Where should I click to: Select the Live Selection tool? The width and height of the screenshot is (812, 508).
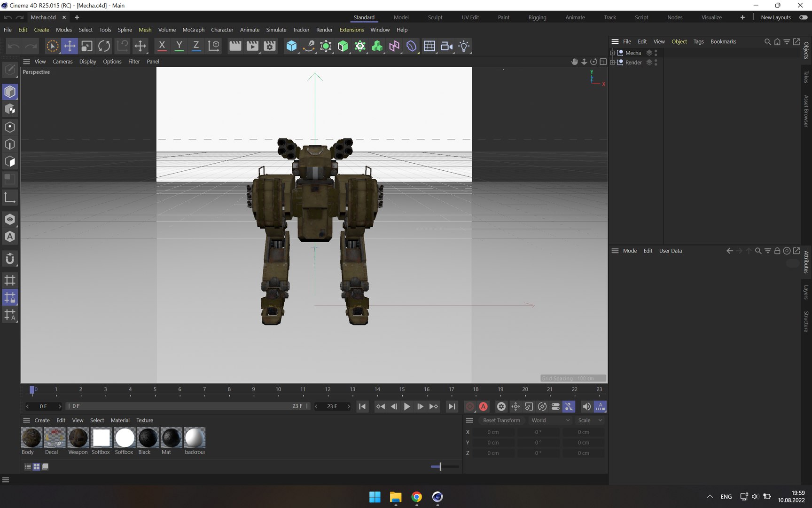tap(53, 46)
